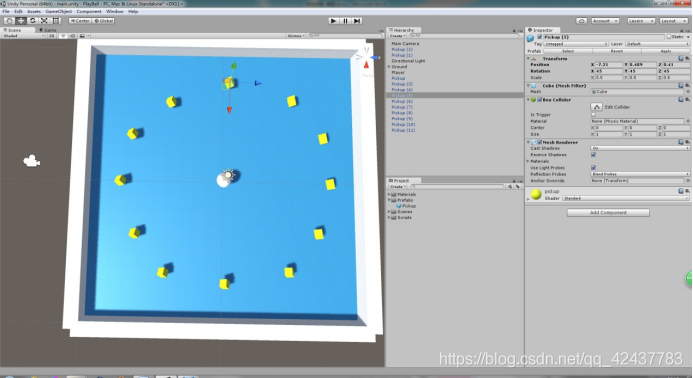This screenshot has height=378, width=693.
Task: Open the Window menu
Action: [114, 11]
